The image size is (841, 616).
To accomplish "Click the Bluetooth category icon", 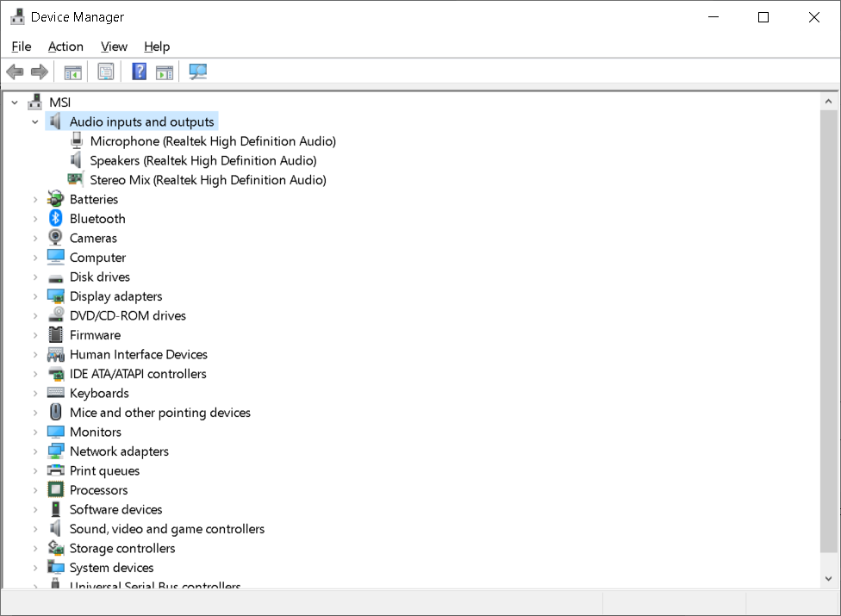I will click(x=56, y=218).
